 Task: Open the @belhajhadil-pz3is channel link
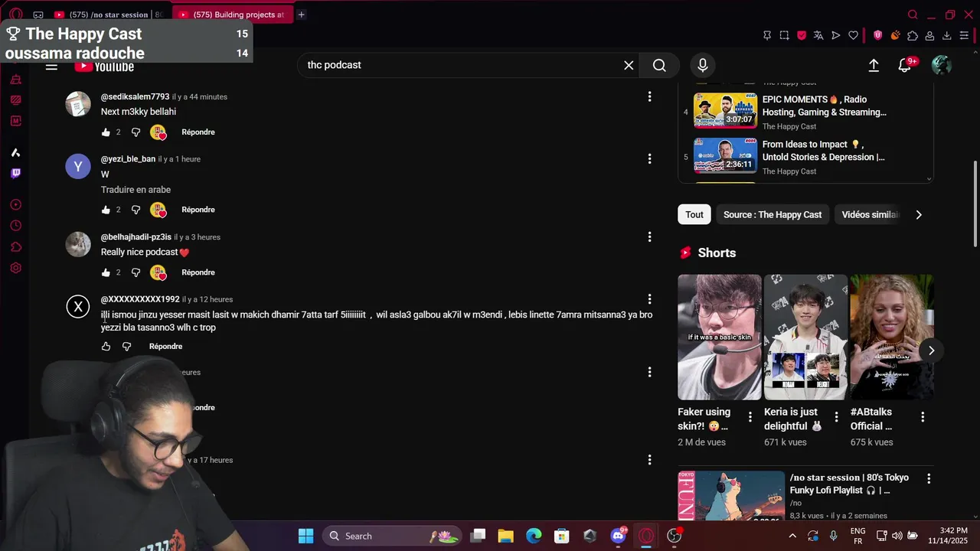[x=136, y=237]
